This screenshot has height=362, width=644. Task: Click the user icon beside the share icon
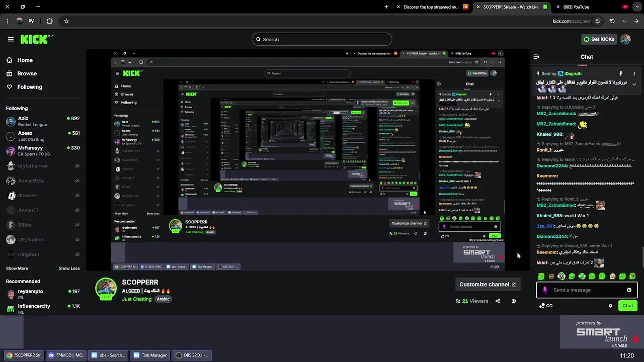coord(514,301)
